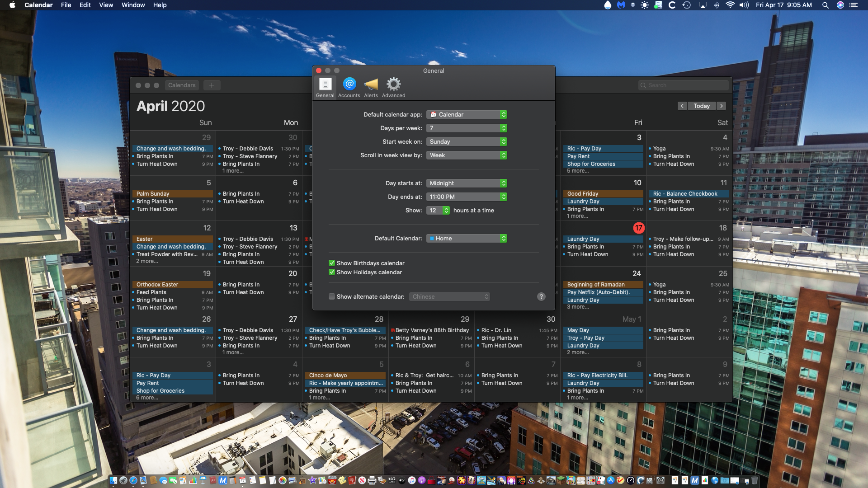Screen dimensions: 868x488
Task: Go to previous month arrow
Action: pos(682,106)
